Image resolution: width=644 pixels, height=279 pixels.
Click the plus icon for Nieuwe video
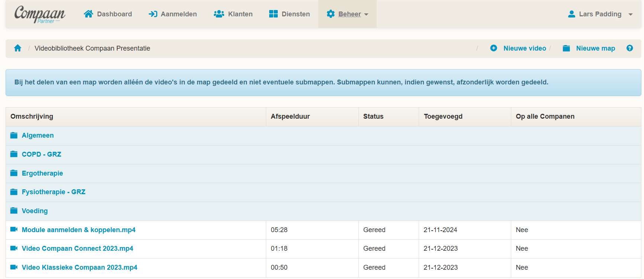point(493,48)
